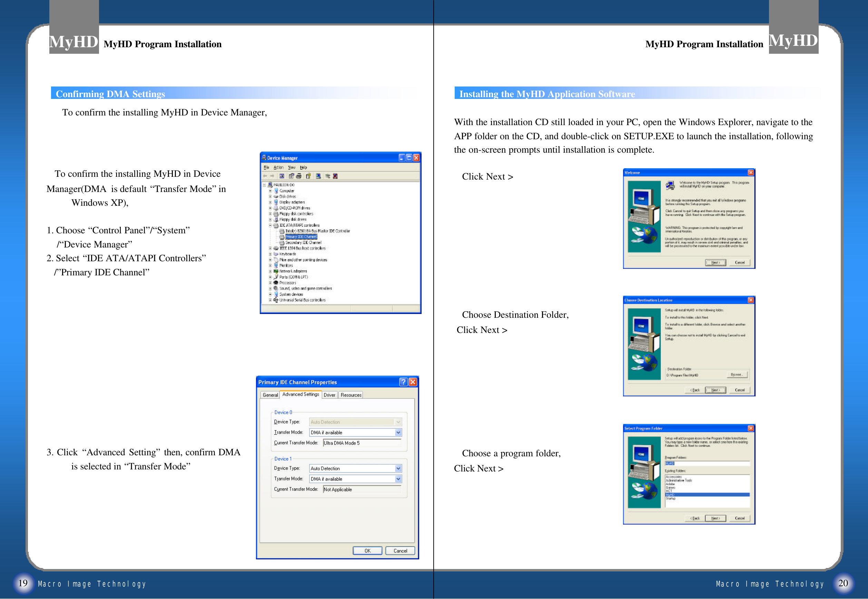The height and width of the screenshot is (599, 868).
Task: Click OK in Primary IDE Channel Properties
Action: (367, 551)
